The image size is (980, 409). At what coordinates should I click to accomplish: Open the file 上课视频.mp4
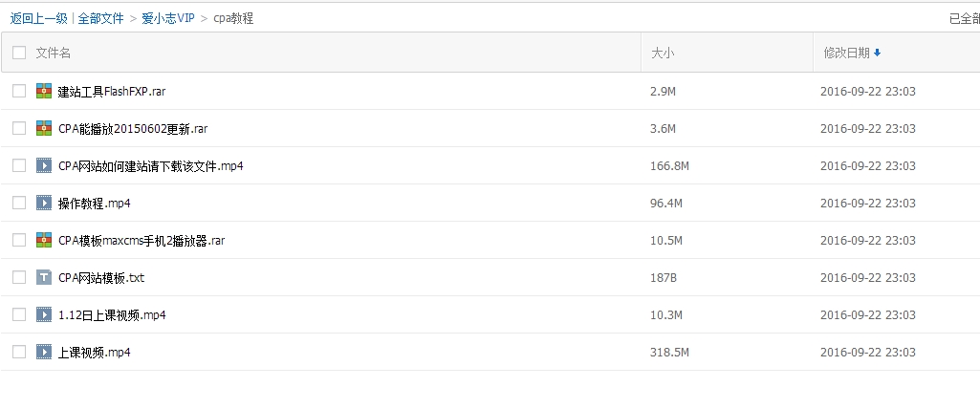coord(94,352)
